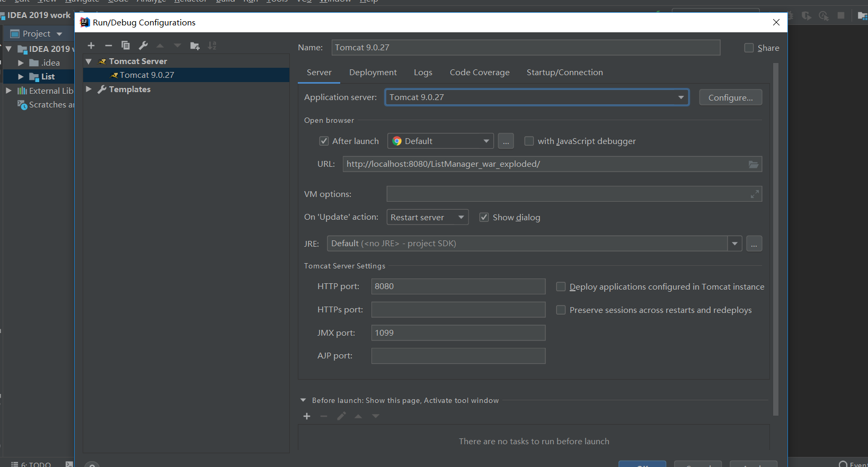Click the Name input field
Image resolution: width=868 pixels, height=467 pixels.
pyautogui.click(x=526, y=48)
